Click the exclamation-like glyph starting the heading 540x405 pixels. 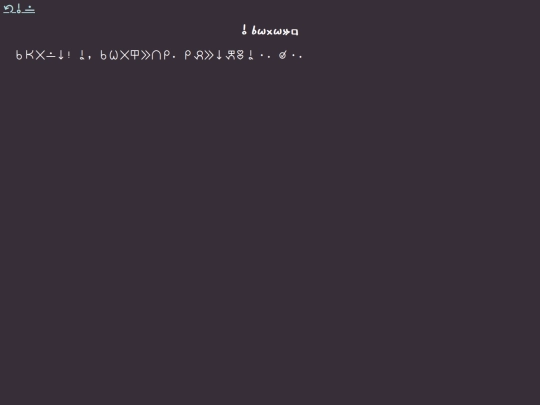(244, 30)
